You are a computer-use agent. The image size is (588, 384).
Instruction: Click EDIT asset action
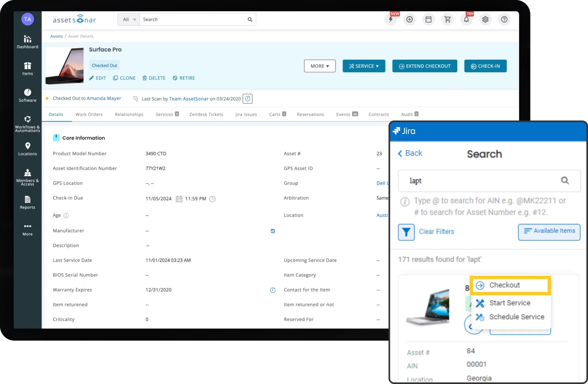[x=98, y=78]
